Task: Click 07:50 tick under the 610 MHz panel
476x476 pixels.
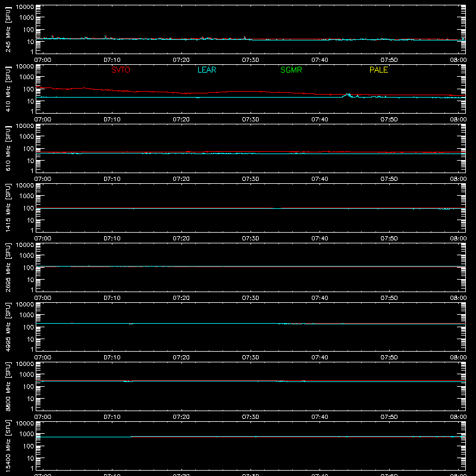Action: (x=389, y=179)
